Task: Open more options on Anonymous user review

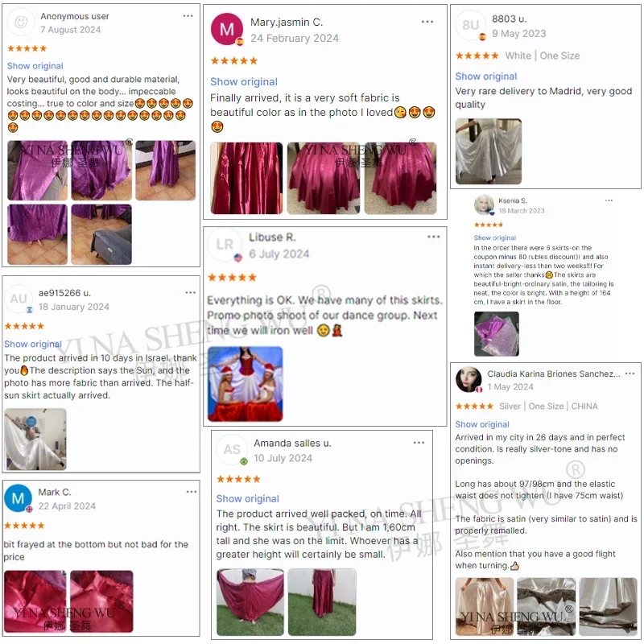Action: click(x=188, y=16)
